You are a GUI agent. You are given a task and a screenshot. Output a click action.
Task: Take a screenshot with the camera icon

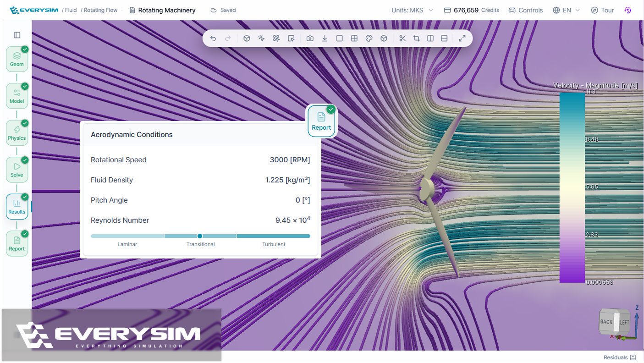pos(310,38)
